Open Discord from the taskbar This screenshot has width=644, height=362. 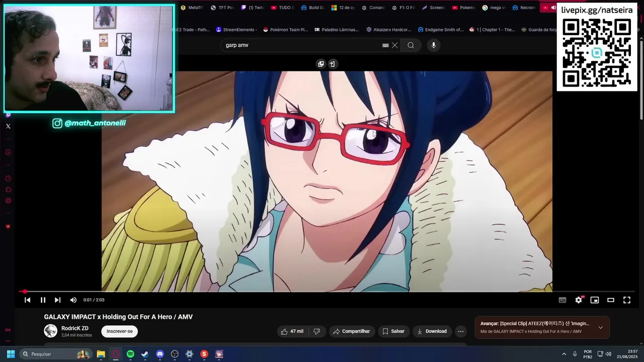click(160, 354)
